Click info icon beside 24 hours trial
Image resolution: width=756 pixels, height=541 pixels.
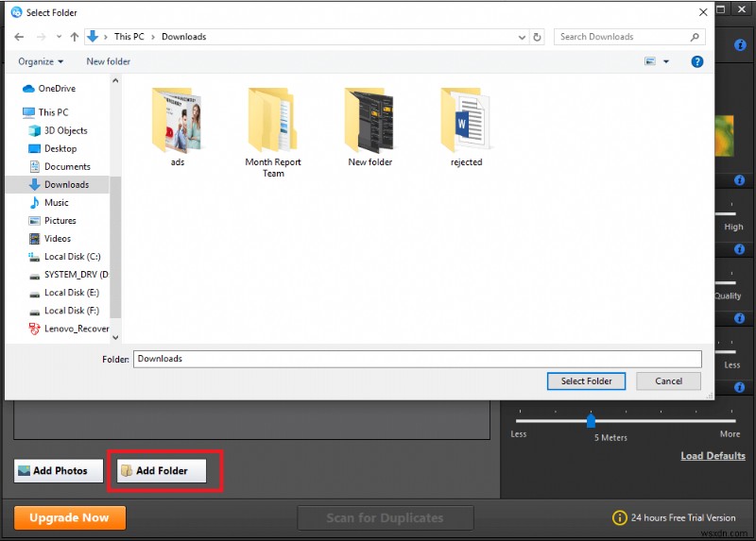(619, 518)
